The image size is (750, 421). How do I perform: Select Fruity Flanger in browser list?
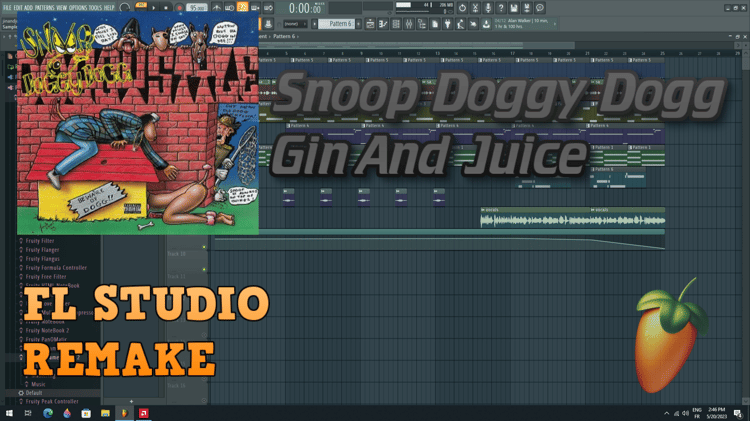[42, 250]
